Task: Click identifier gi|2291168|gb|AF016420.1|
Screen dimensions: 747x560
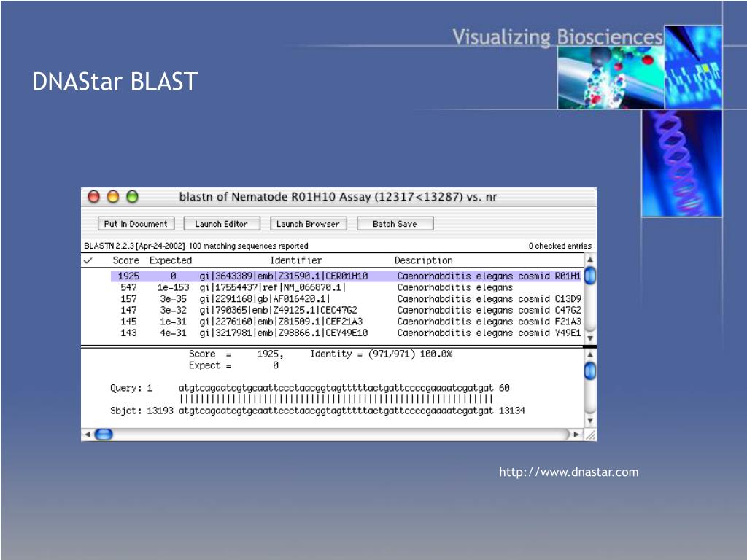Action: tap(264, 299)
